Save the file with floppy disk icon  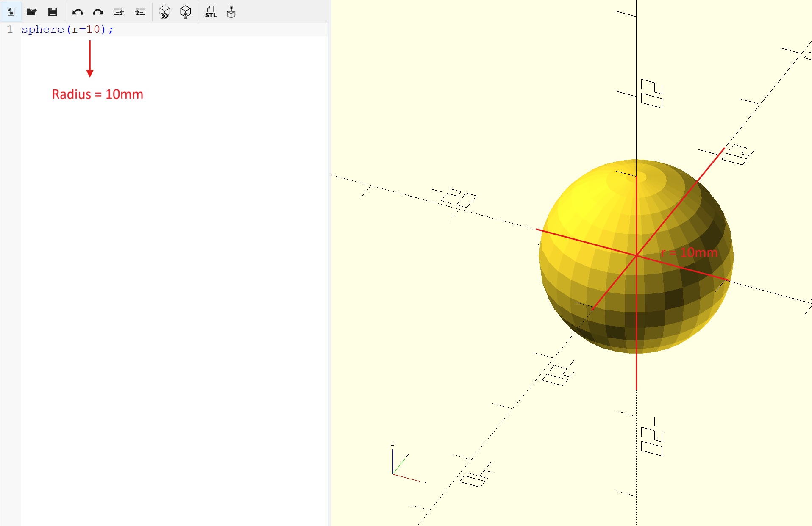[x=52, y=12]
